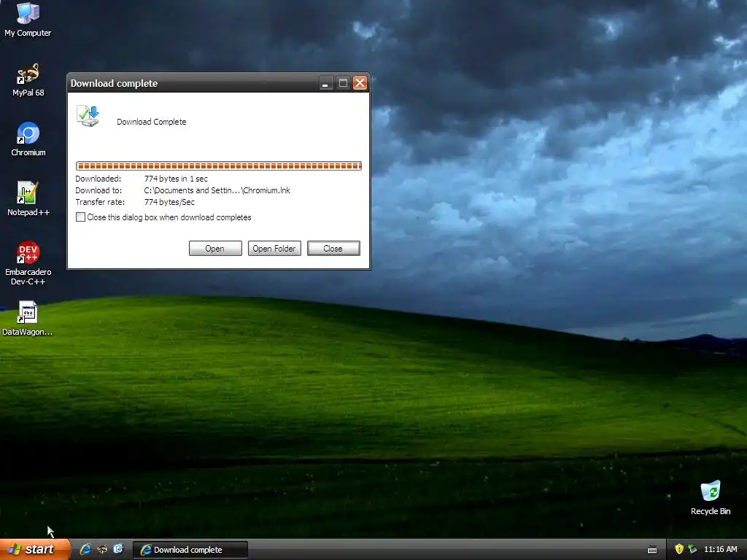747x560 pixels.
Task: Click the '774 bytes/Sec' transfer rate text
Action: [169, 202]
